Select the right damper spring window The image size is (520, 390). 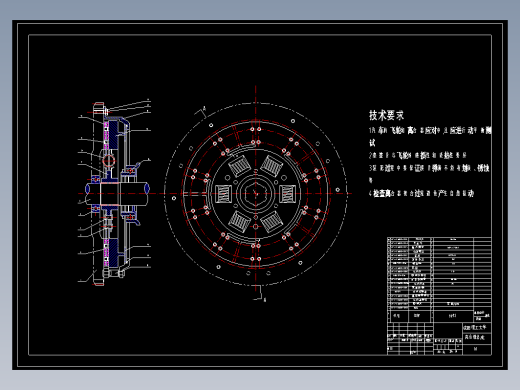coord(287,194)
